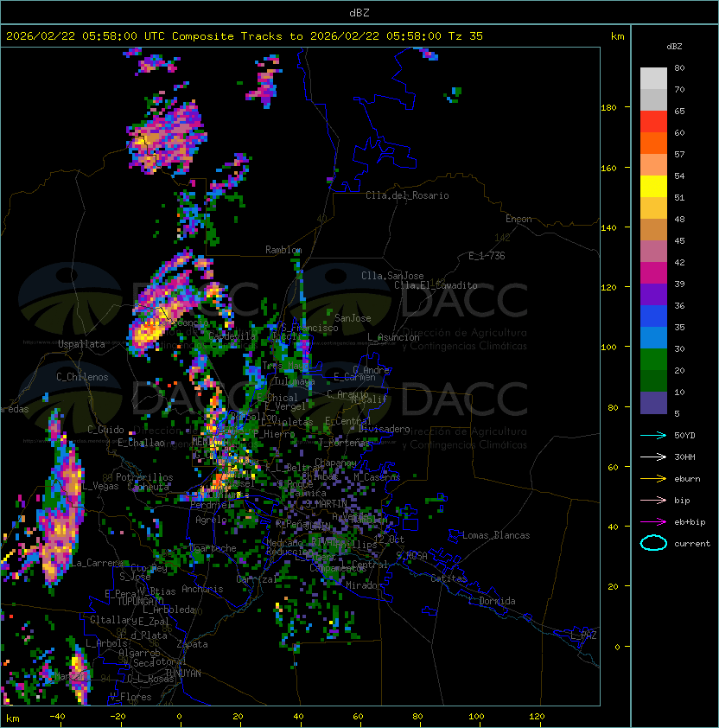Click the white 30HM arrow in legend
Image resolution: width=719 pixels, height=728 pixels.
tap(653, 457)
